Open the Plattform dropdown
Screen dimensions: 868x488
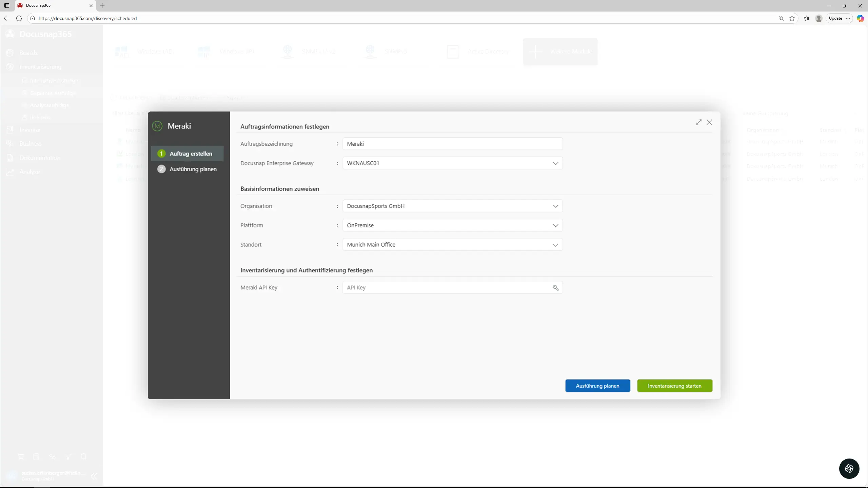click(x=452, y=225)
